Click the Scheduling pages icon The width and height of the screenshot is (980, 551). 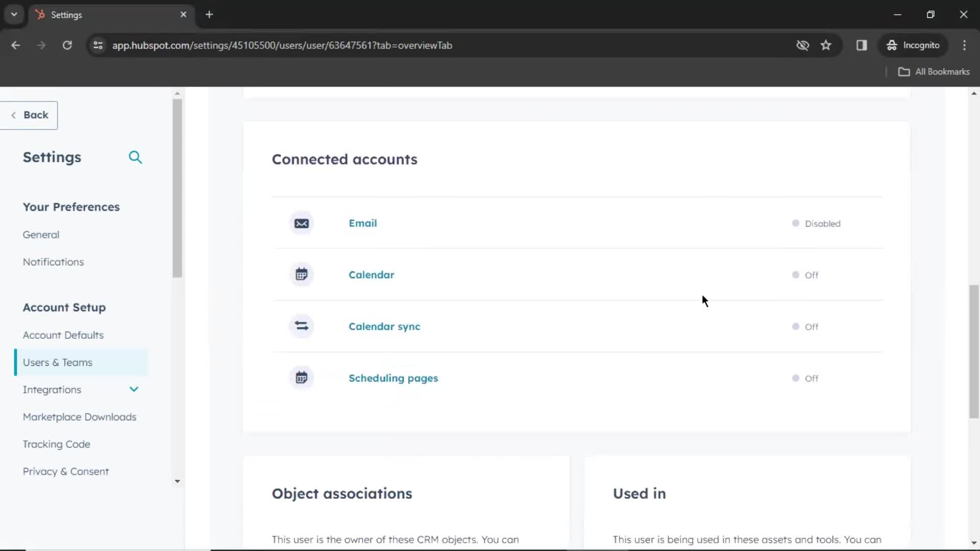[302, 378]
